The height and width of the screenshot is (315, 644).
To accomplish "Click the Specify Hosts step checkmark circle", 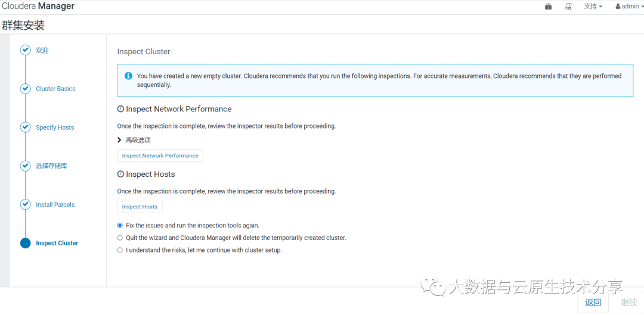I will coord(25,127).
